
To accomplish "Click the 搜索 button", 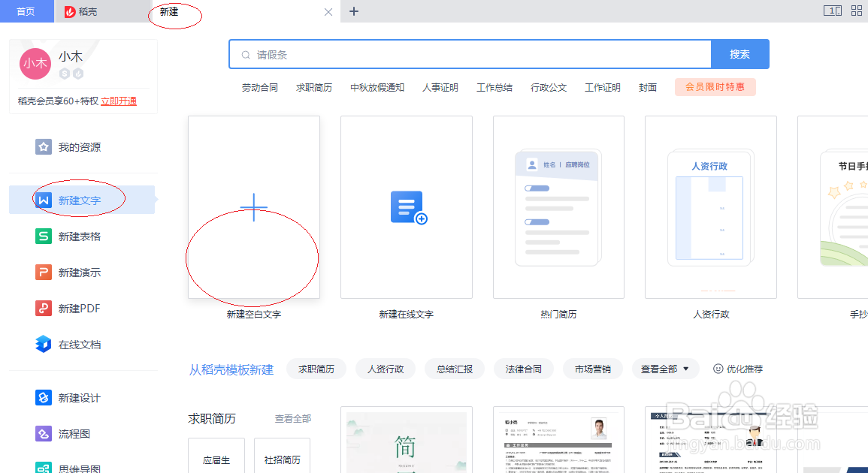I will 739,54.
